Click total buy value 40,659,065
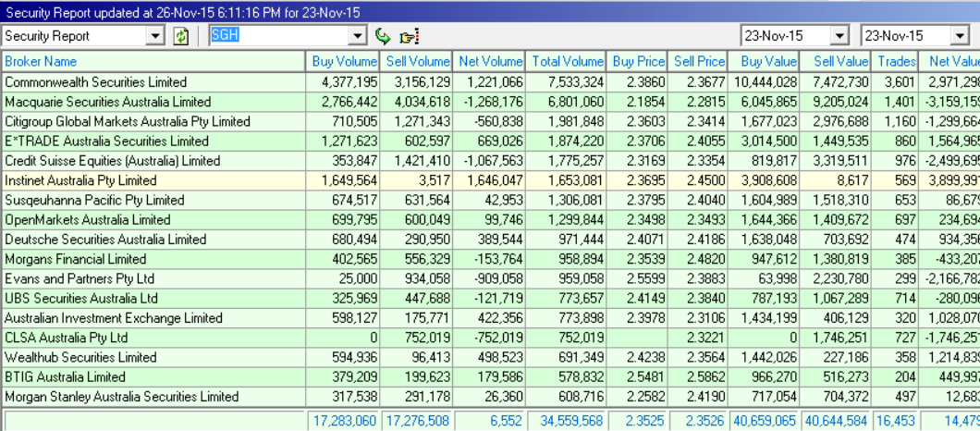The height and width of the screenshot is (431, 980). click(764, 421)
